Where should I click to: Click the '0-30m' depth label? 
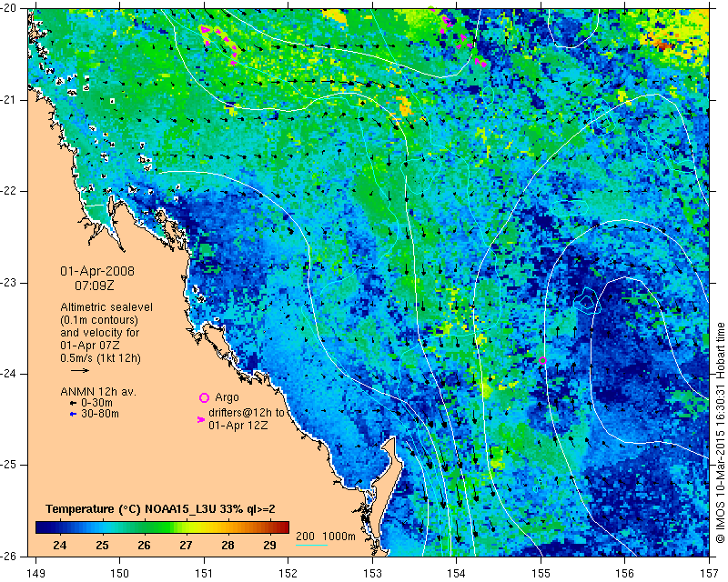96,403
